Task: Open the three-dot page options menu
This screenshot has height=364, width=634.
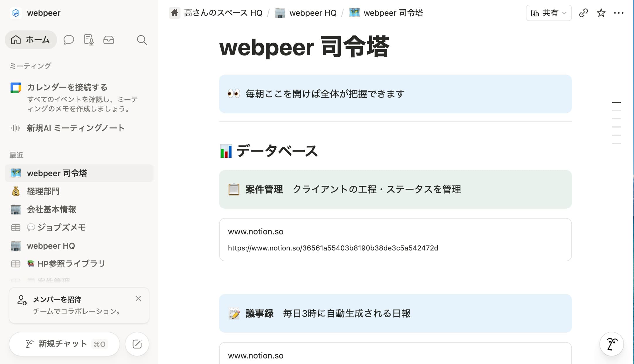Action: click(618, 13)
